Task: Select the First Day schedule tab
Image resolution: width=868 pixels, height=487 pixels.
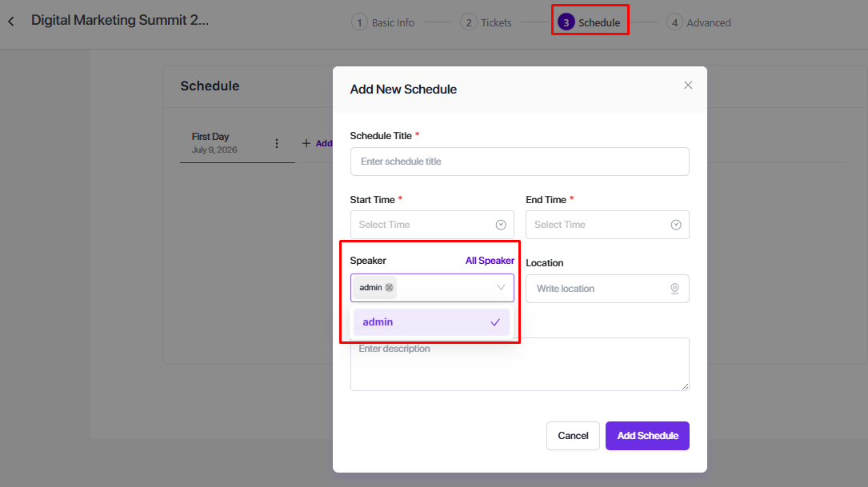Action: click(x=214, y=142)
